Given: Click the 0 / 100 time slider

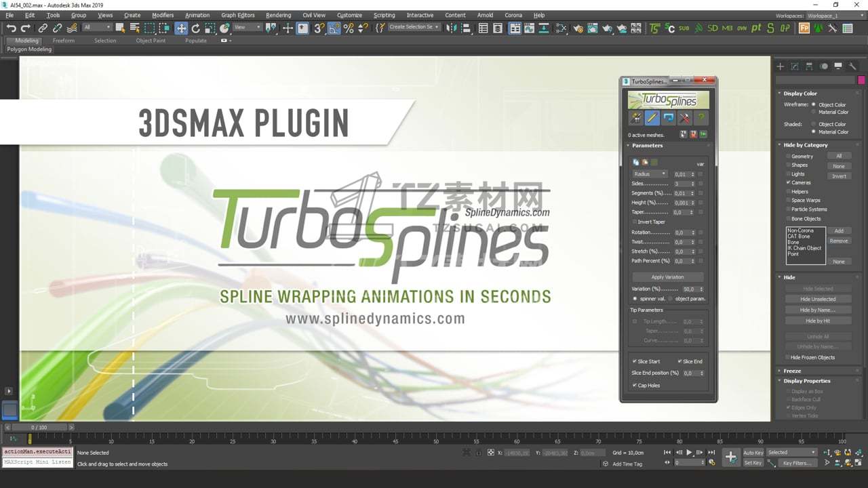Looking at the screenshot, I should pyautogui.click(x=39, y=428).
